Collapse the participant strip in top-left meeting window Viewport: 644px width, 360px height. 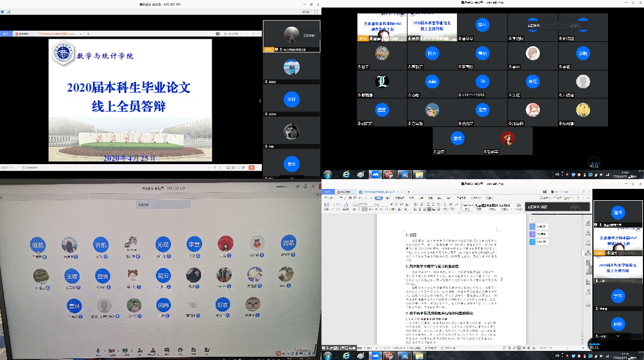click(260, 101)
